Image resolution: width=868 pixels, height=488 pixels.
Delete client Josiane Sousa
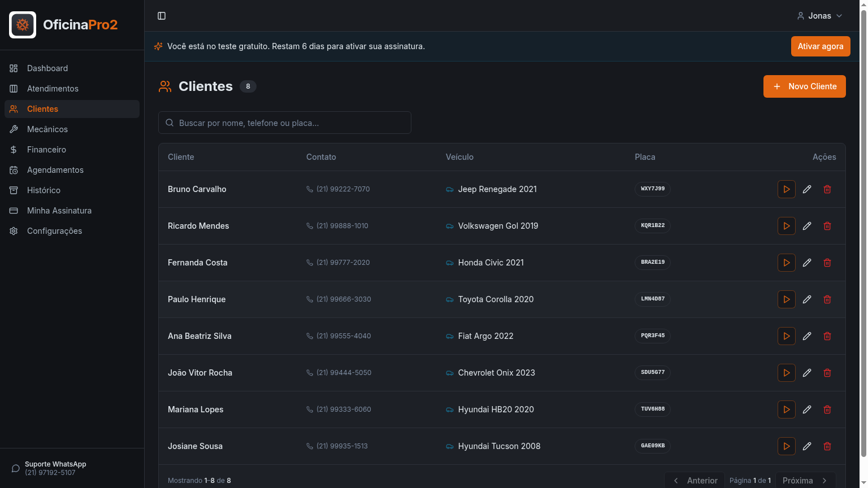pos(827,446)
